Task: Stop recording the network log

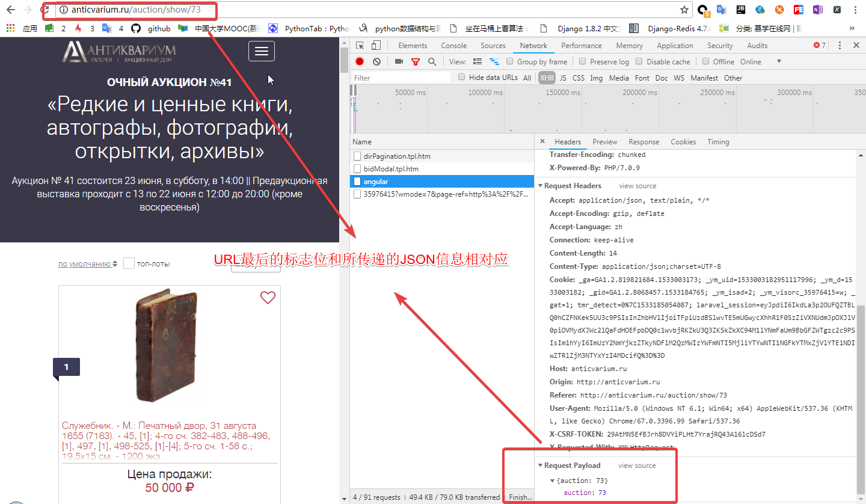Action: click(x=359, y=61)
